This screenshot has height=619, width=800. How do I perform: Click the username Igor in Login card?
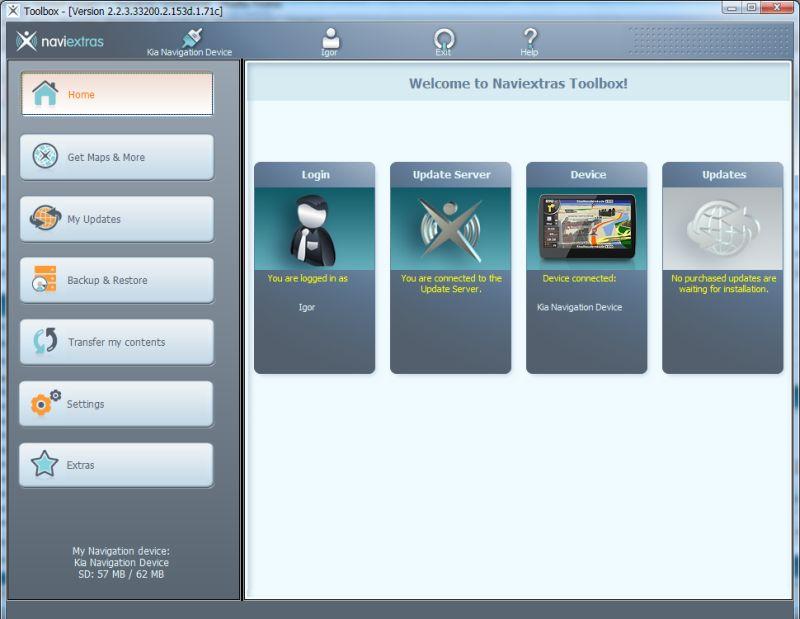point(307,307)
